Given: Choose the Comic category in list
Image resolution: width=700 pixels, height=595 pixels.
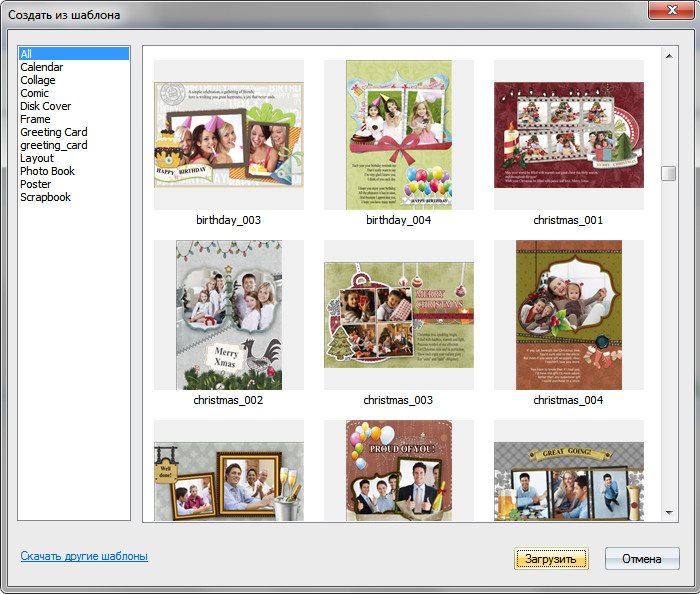Looking at the screenshot, I should (x=35, y=93).
